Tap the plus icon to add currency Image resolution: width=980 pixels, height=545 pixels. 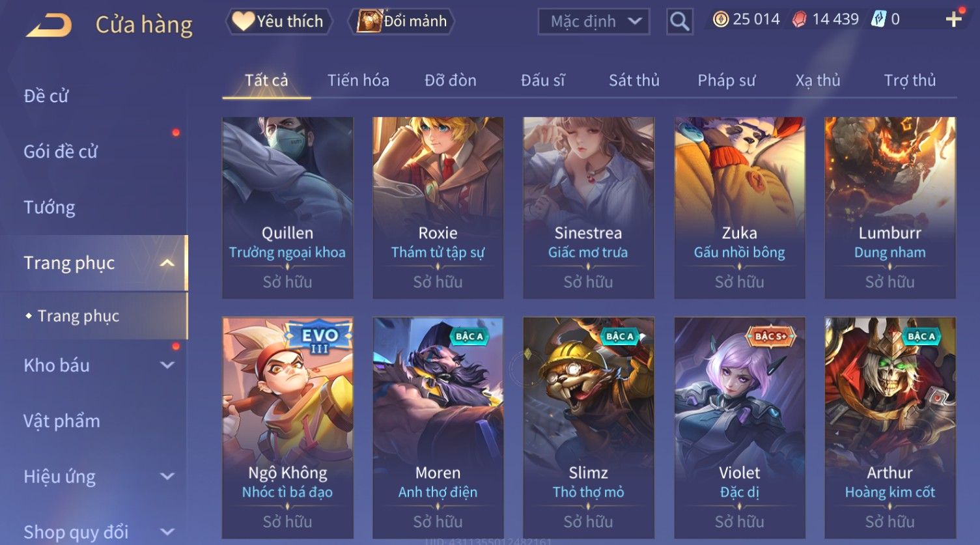(x=953, y=20)
